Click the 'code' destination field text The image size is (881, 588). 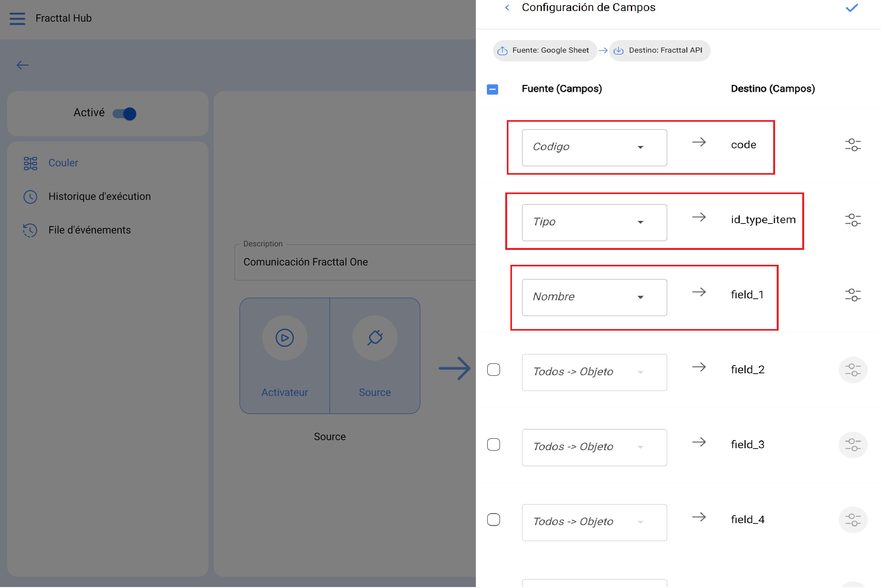click(x=743, y=145)
